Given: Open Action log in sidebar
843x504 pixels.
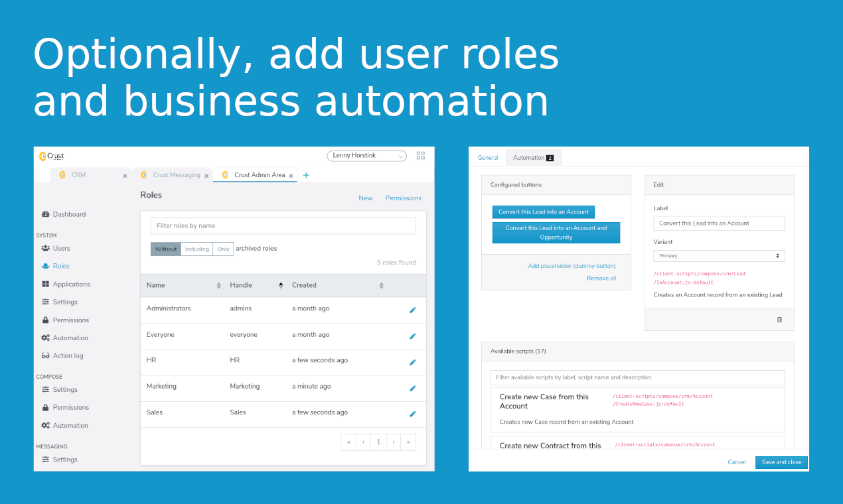Looking at the screenshot, I should (62, 356).
